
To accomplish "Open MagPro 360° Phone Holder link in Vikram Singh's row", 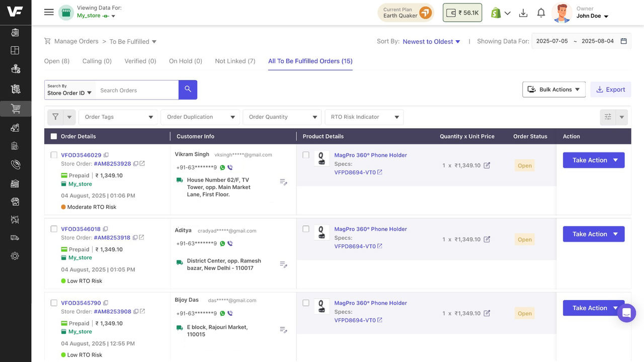I will [x=371, y=155].
